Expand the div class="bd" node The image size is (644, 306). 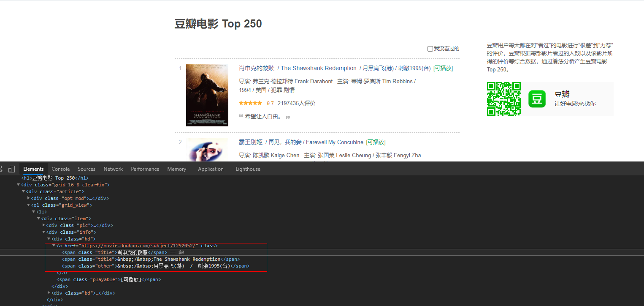(x=49, y=293)
